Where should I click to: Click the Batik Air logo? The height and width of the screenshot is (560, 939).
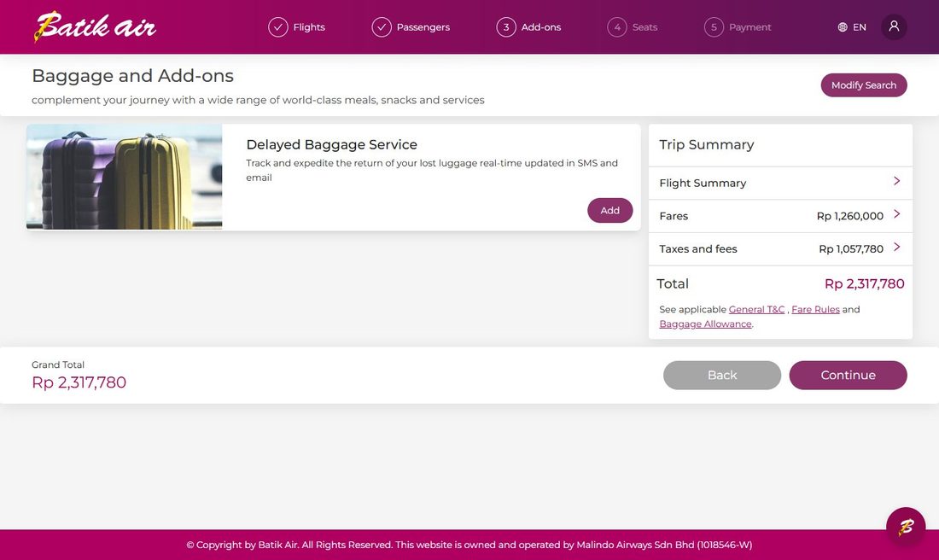point(95,27)
